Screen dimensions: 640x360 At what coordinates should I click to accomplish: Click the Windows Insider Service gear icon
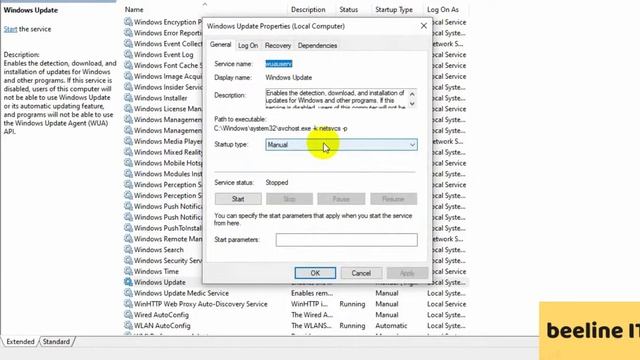click(128, 87)
